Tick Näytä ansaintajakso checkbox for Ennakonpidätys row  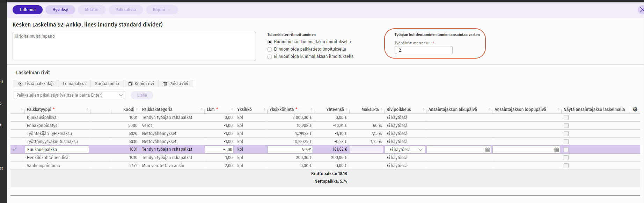[x=566, y=126]
